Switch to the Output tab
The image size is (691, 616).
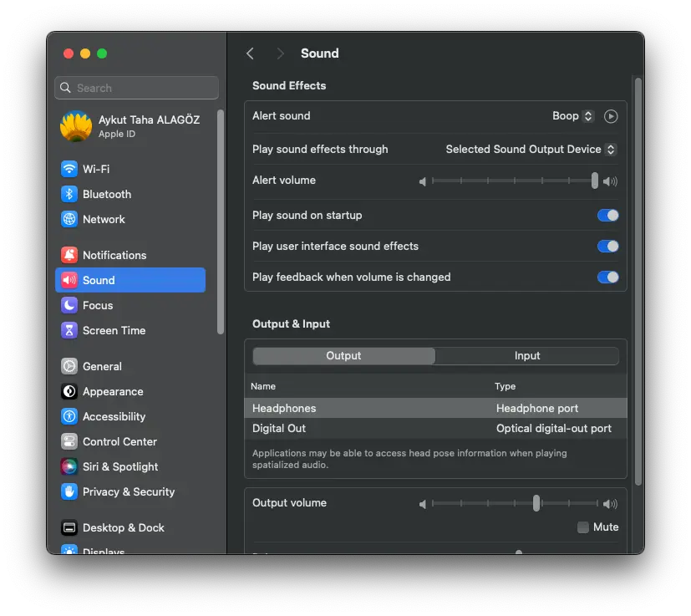[343, 355]
